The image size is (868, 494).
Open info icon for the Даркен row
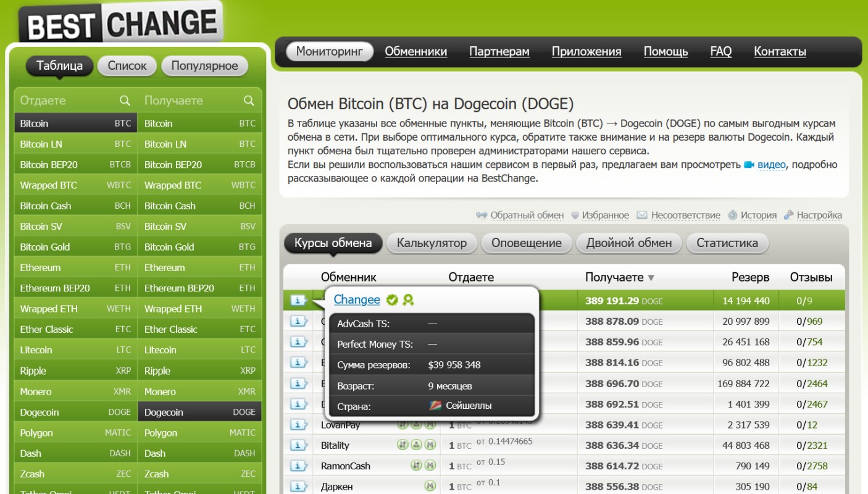point(299,487)
